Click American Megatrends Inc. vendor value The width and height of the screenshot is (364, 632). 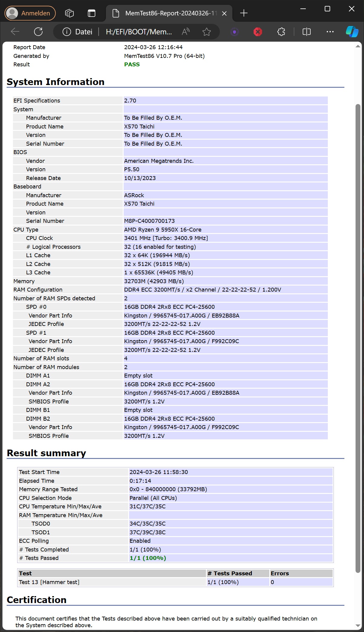pos(159,161)
